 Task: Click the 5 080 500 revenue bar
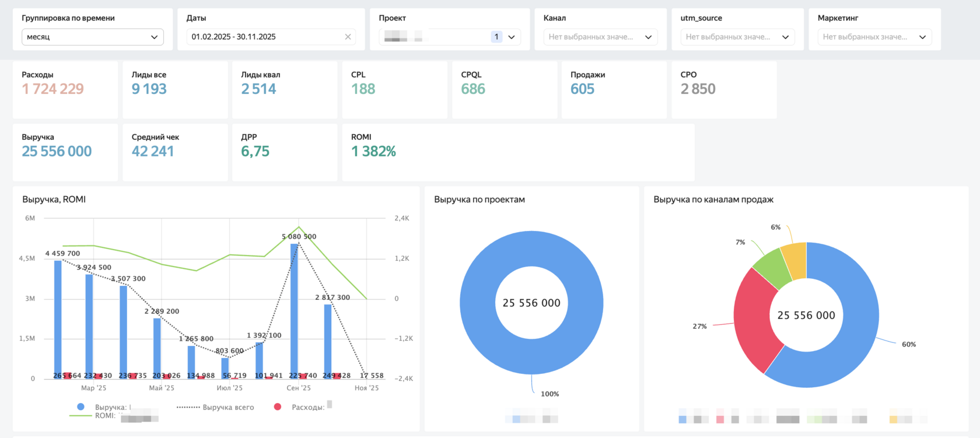point(295,311)
